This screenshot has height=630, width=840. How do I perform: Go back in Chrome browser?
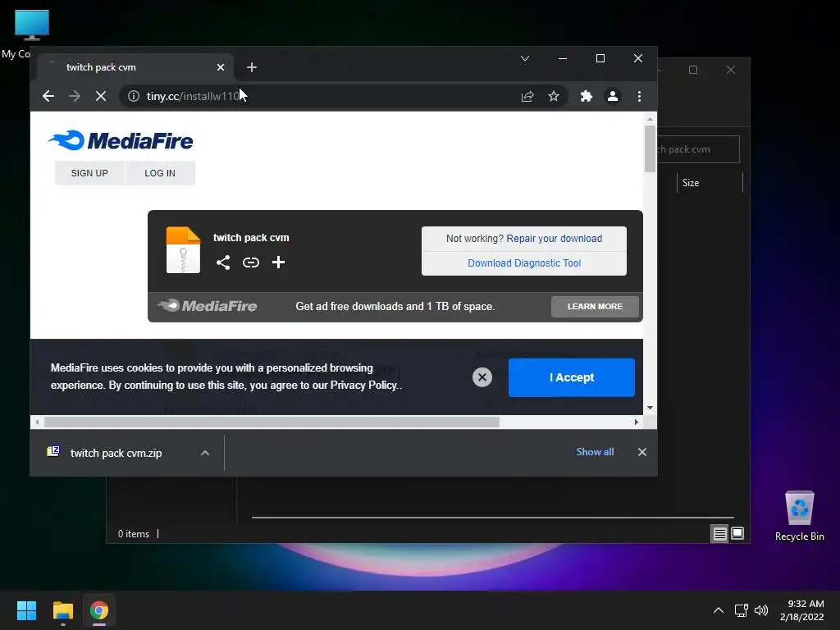(x=48, y=96)
